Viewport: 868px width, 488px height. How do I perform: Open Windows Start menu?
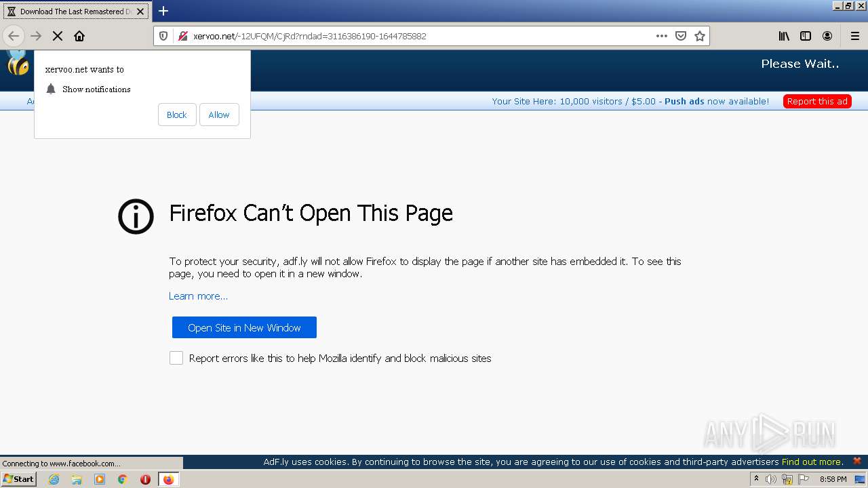coord(19,479)
